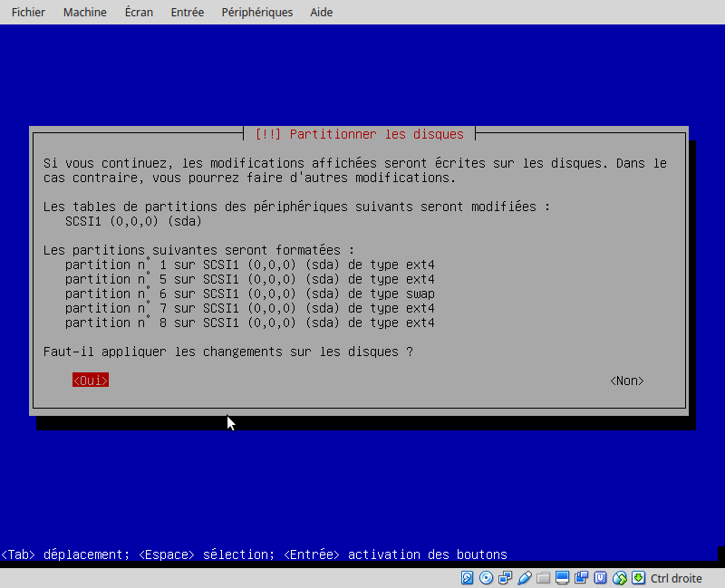Click the optical disc status icon
Image resolution: width=725 pixels, height=588 pixels.
pyautogui.click(x=486, y=578)
